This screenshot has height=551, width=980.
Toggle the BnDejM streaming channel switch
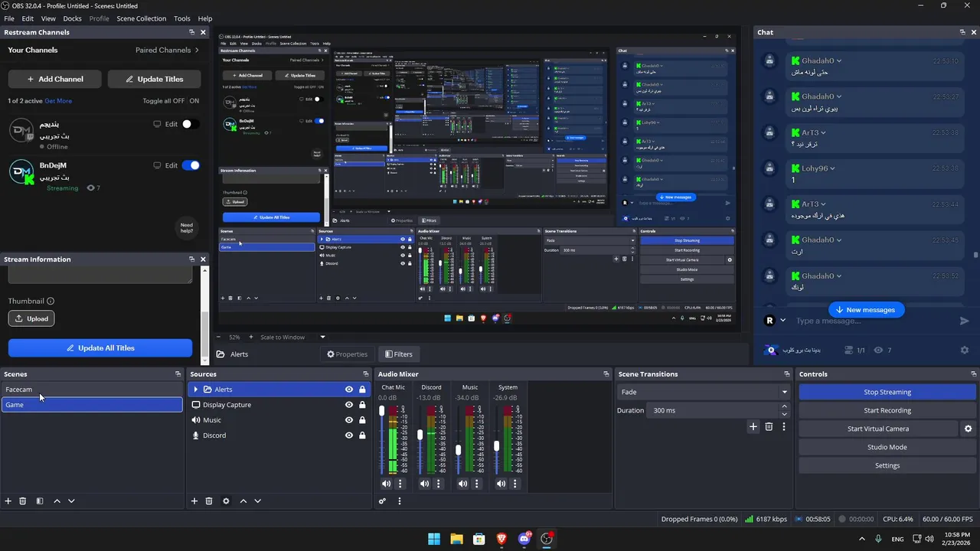(190, 165)
